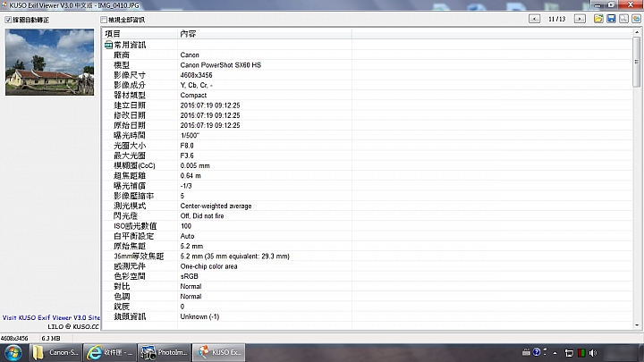644x362 pixels.
Task: Select the 0.005 mm CoC row
Action: click(368, 165)
